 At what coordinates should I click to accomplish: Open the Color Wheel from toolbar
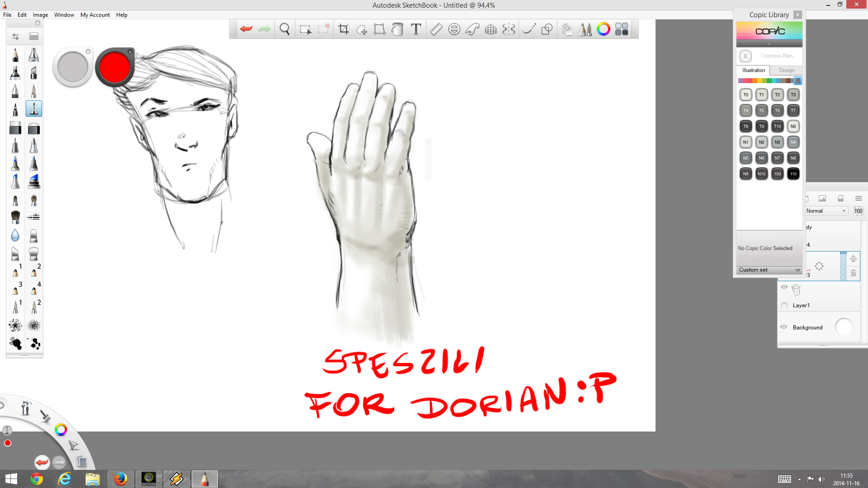603,29
